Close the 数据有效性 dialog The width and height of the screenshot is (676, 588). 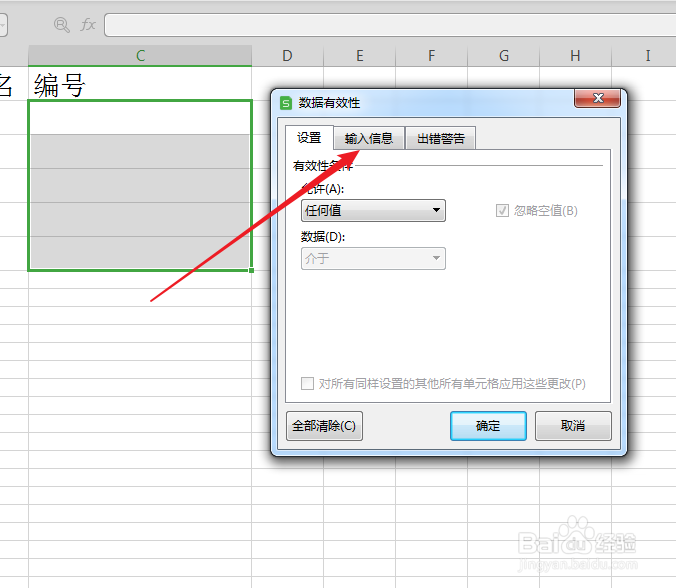pyautogui.click(x=598, y=98)
